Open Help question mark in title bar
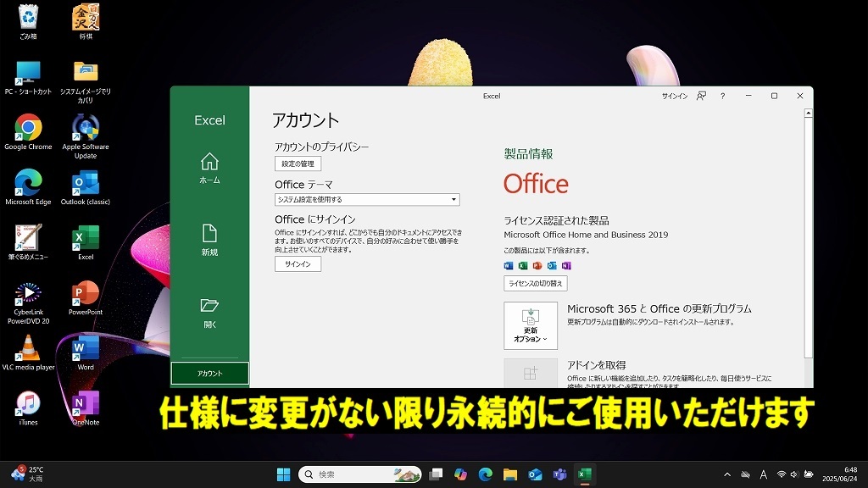868x488 pixels. click(x=722, y=97)
